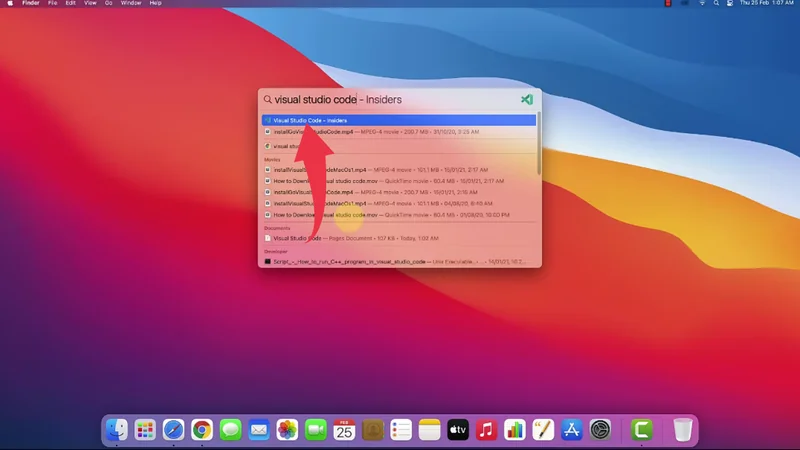Open the Trash in the Dock

[682, 430]
